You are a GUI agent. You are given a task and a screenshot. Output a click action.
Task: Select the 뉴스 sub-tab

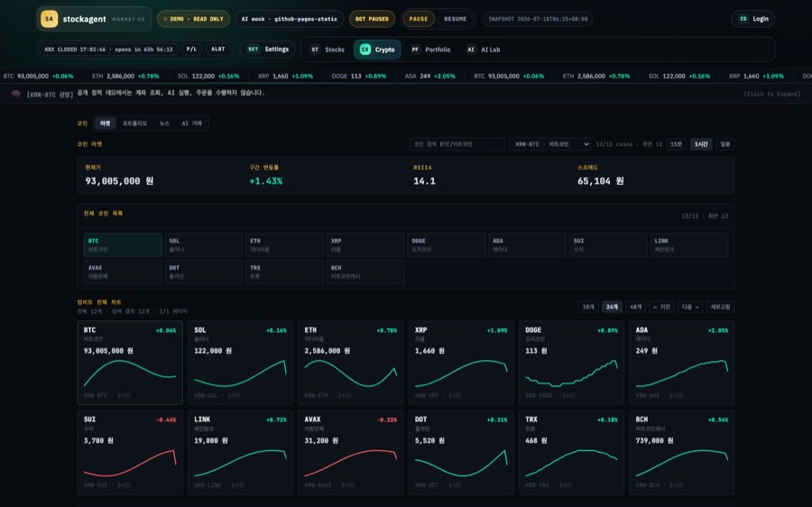(x=164, y=124)
